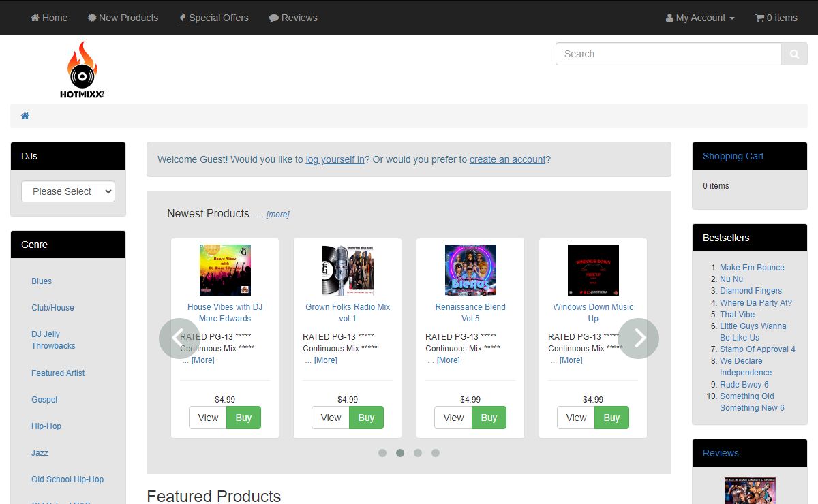Viewport: 818px width, 504px height.
Task: Expand description via More under Renaissance Blend
Action: click(x=448, y=360)
